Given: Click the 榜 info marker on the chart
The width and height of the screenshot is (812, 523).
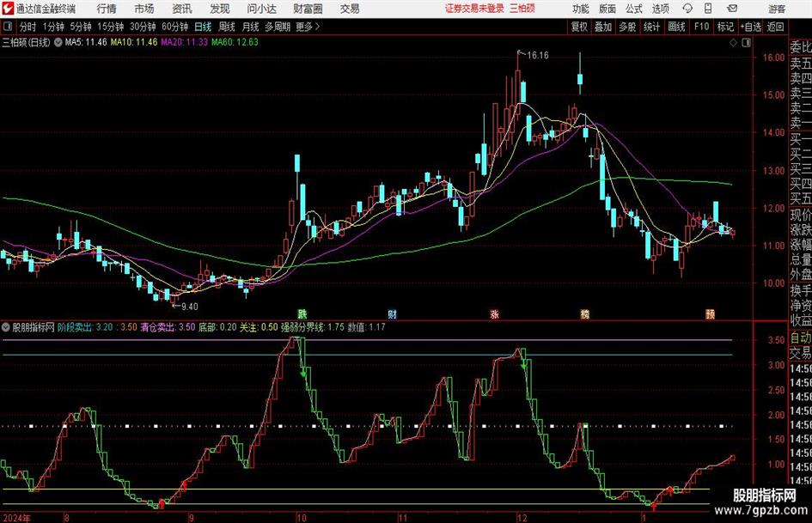Looking at the screenshot, I should [x=584, y=313].
